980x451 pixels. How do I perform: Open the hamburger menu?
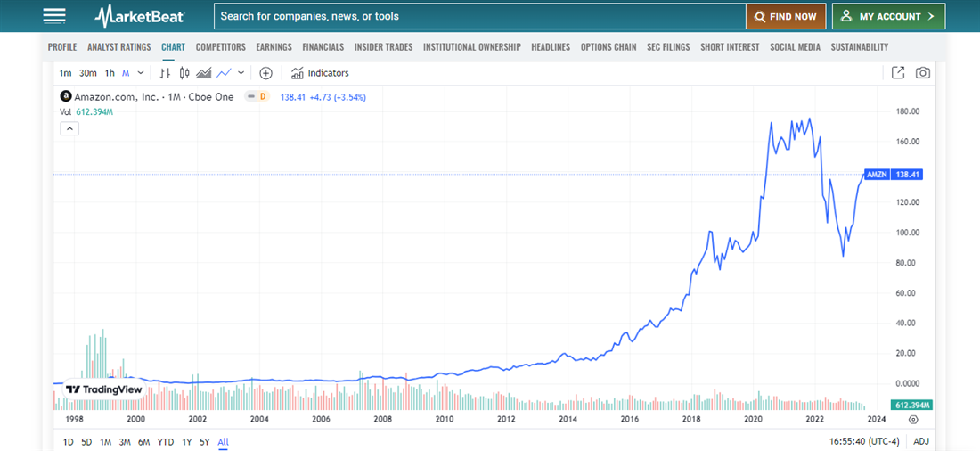click(x=54, y=16)
